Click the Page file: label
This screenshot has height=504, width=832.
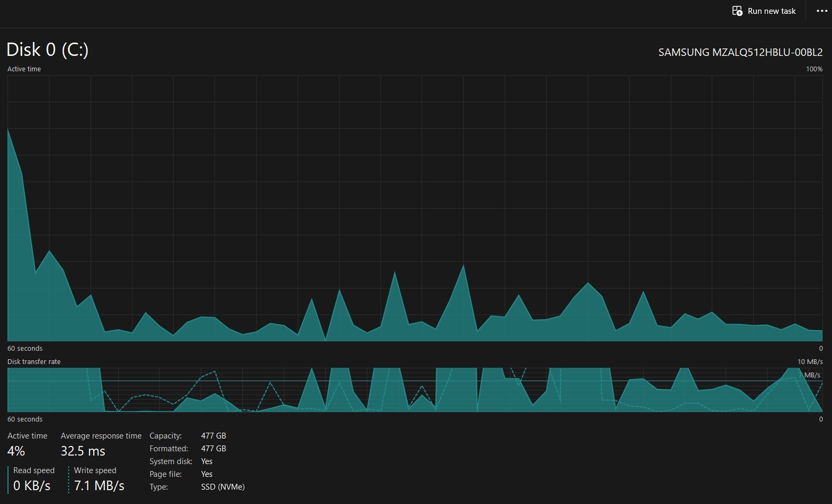pos(166,474)
